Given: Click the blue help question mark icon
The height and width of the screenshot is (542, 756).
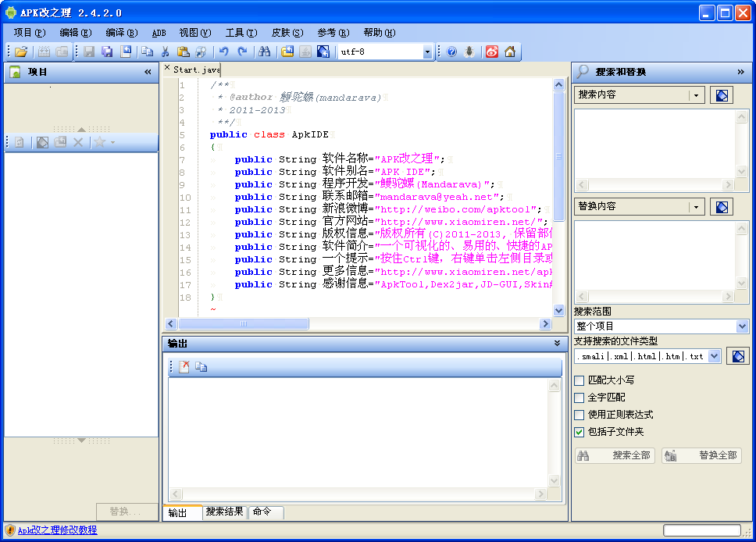Looking at the screenshot, I should point(451,52).
